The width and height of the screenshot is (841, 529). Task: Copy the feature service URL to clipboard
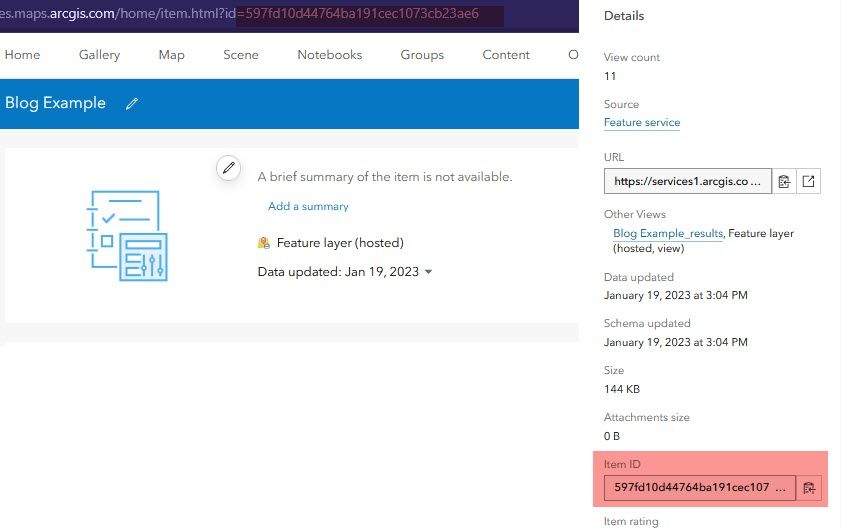tap(784, 181)
